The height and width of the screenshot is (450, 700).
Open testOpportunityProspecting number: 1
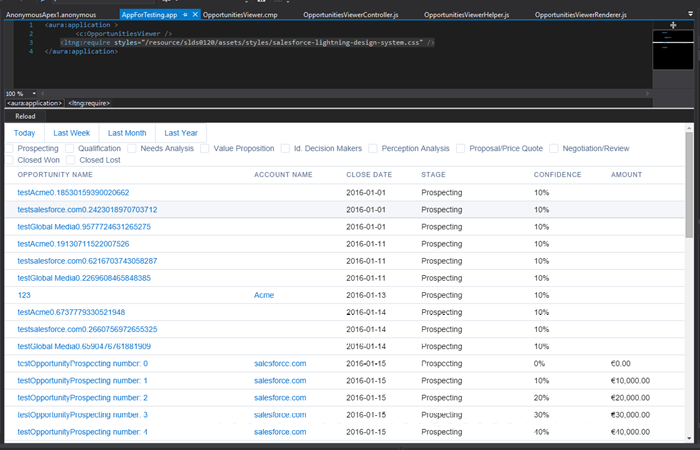pyautogui.click(x=83, y=380)
